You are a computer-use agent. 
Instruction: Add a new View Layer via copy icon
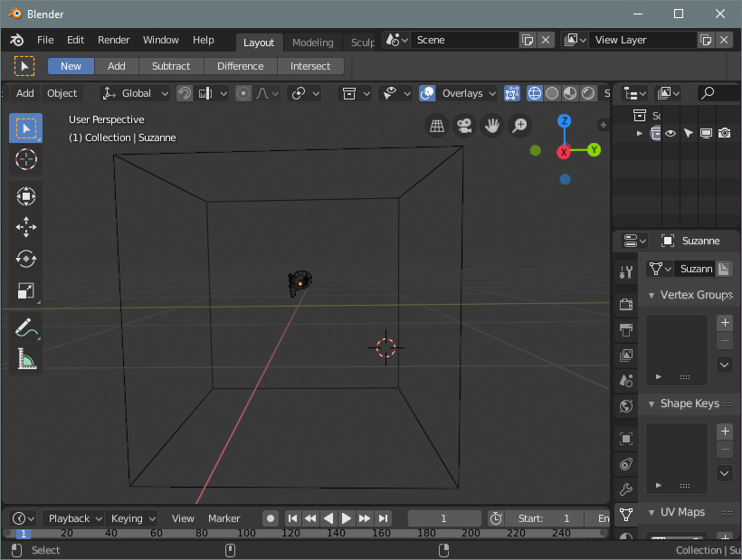pyautogui.click(x=706, y=40)
